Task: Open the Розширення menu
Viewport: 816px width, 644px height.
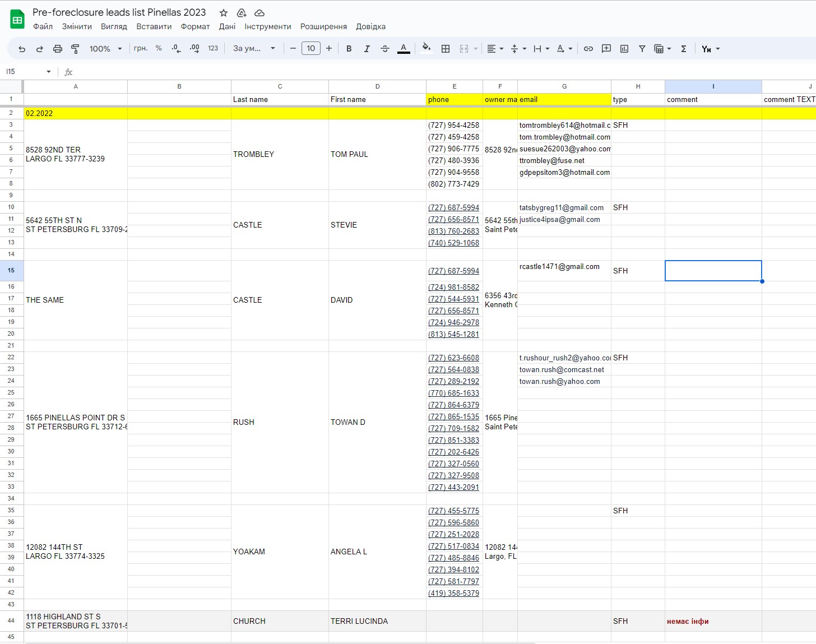Action: pyautogui.click(x=323, y=26)
